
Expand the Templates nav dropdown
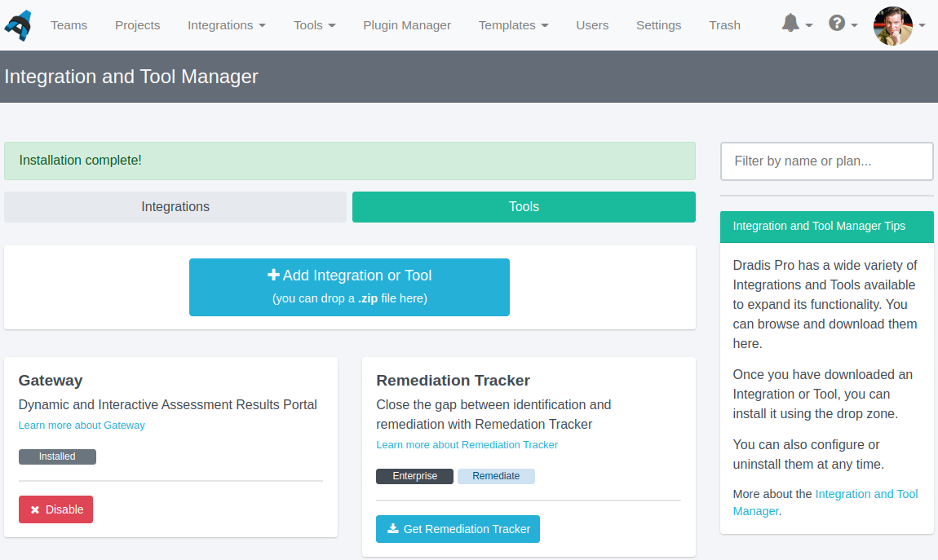pyautogui.click(x=513, y=25)
